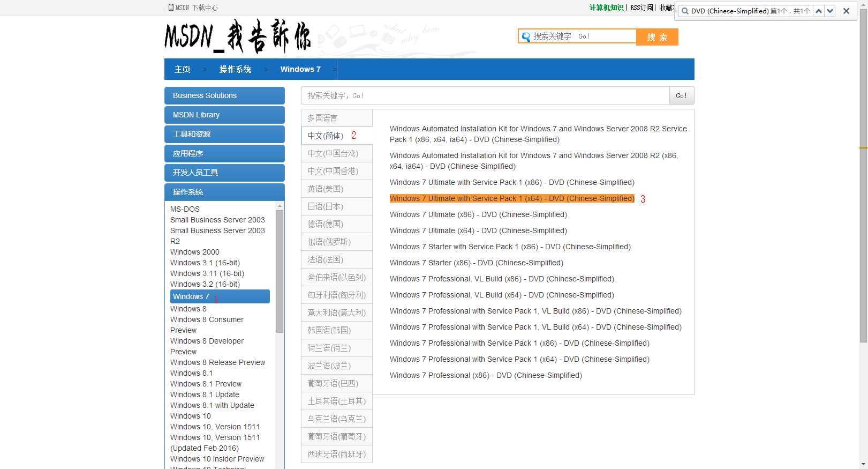Select the 中文(中国台湾) language tab
The image size is (868, 469).
(x=336, y=153)
